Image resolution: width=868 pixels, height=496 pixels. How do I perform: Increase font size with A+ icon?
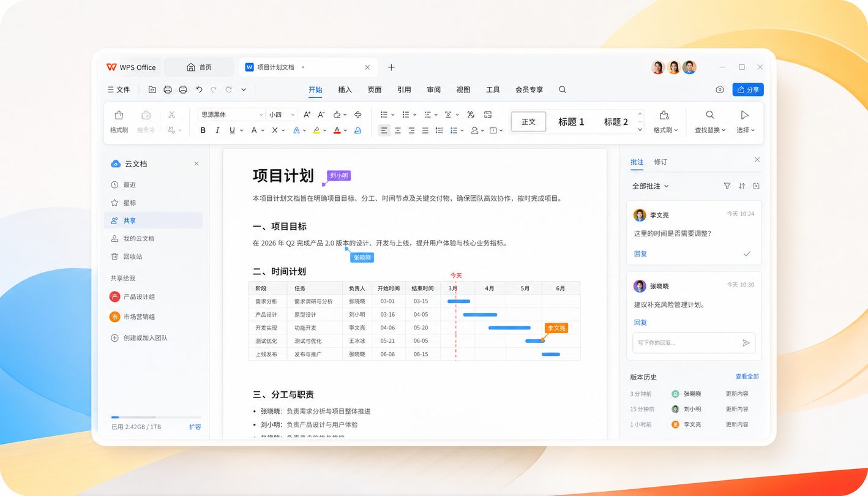point(307,115)
